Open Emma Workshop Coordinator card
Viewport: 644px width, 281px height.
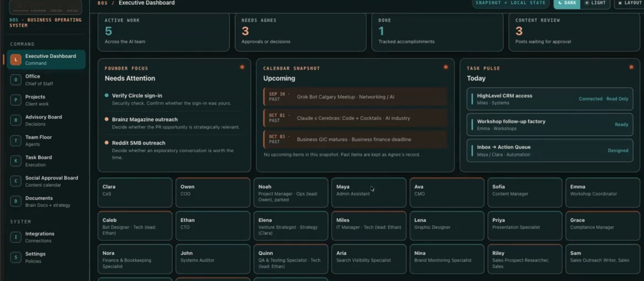click(603, 192)
